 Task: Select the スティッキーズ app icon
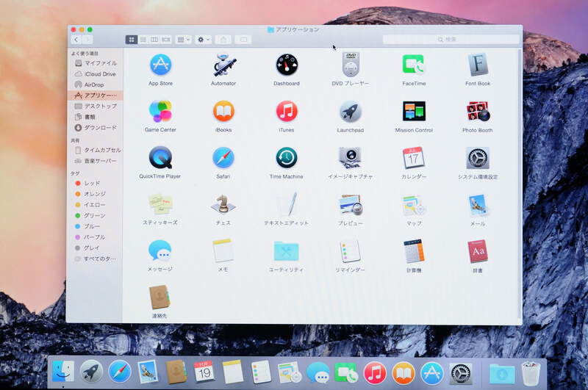click(x=160, y=205)
